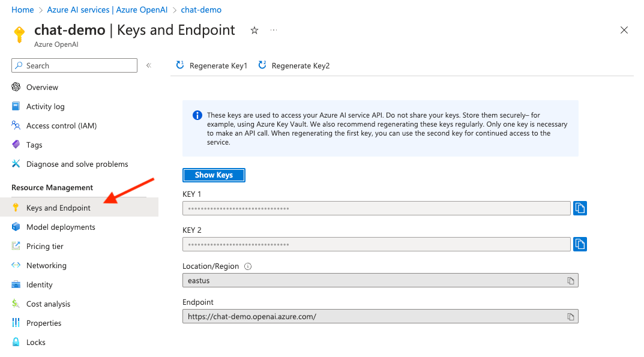
Task: Copy the eastus Location/Region value
Action: pyautogui.click(x=571, y=280)
